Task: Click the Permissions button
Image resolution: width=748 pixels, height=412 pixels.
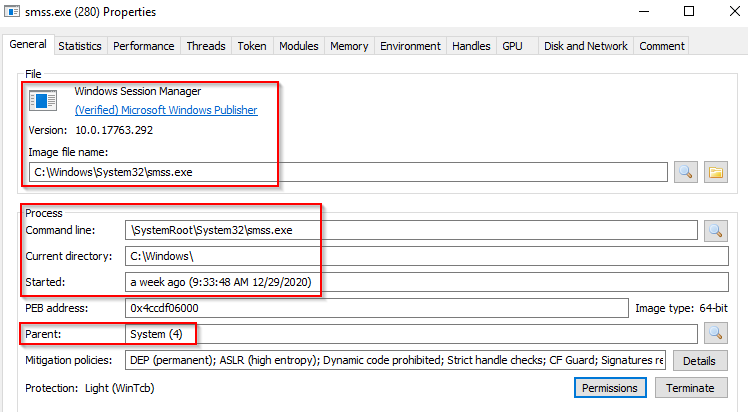Action: tap(611, 387)
